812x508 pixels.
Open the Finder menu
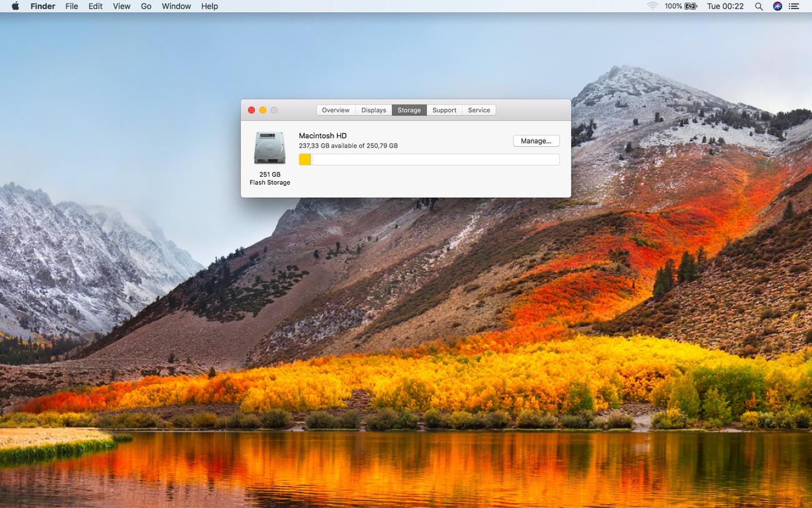coord(42,6)
